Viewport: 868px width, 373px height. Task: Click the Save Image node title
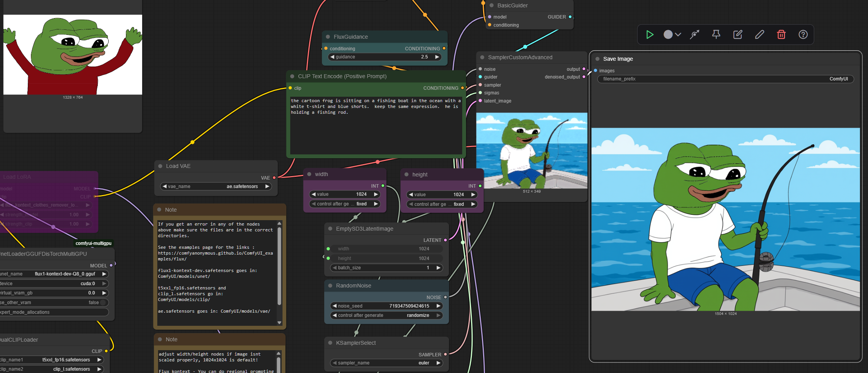[x=618, y=59]
